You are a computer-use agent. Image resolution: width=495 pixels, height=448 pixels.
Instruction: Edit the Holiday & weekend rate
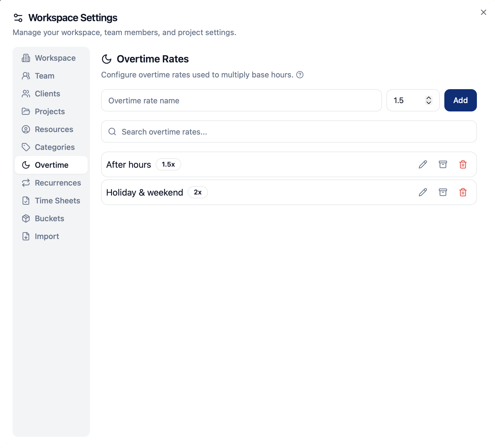pyautogui.click(x=423, y=192)
